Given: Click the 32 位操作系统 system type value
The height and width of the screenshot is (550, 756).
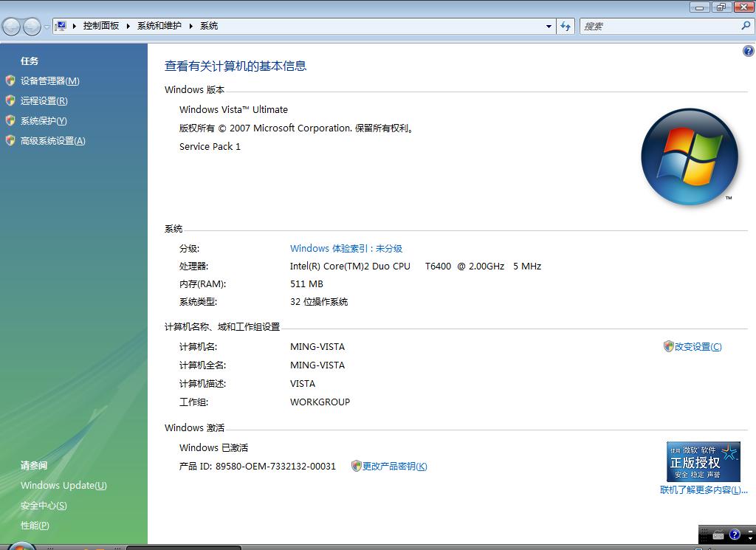Looking at the screenshot, I should pyautogui.click(x=319, y=302).
